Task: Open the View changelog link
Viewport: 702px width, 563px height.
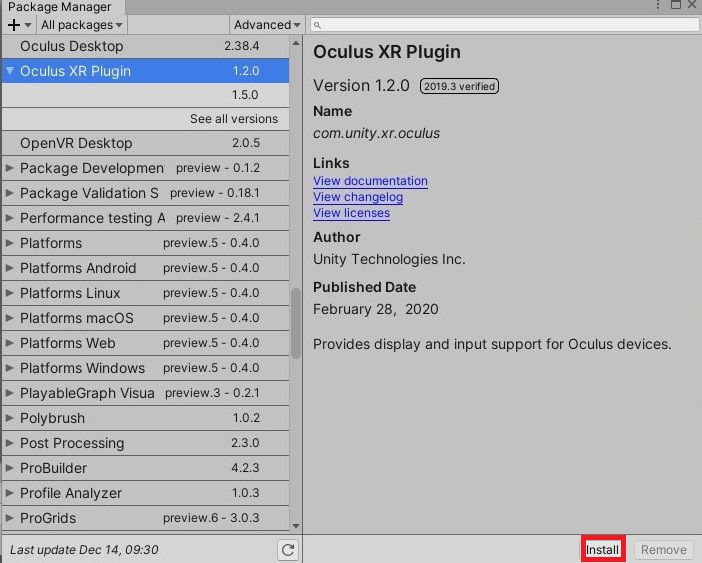Action: point(358,197)
